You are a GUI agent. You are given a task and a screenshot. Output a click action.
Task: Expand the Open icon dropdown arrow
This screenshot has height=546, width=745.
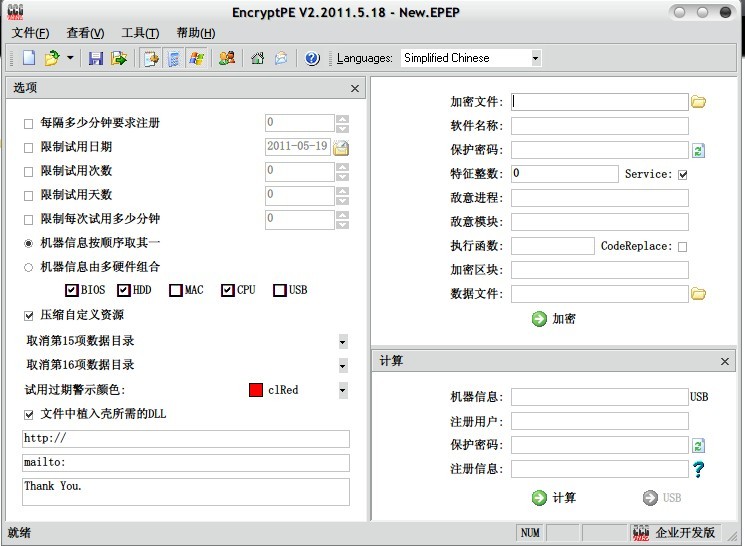coord(70,58)
